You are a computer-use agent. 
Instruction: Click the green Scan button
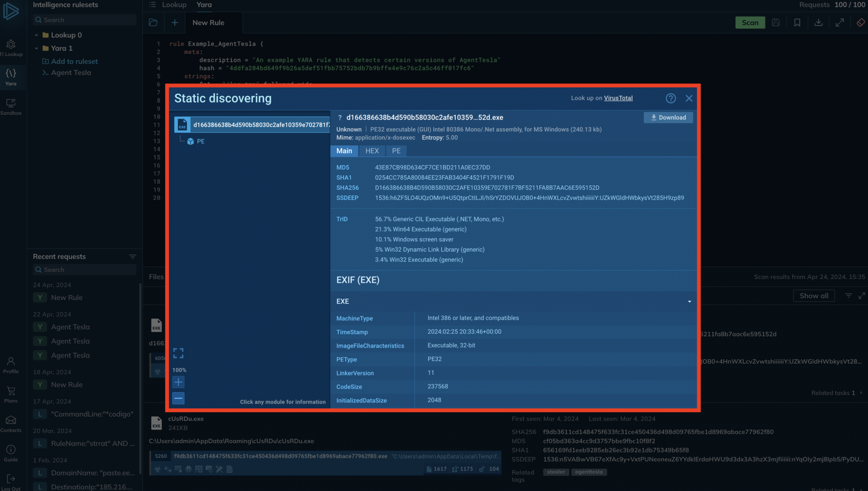(x=750, y=22)
